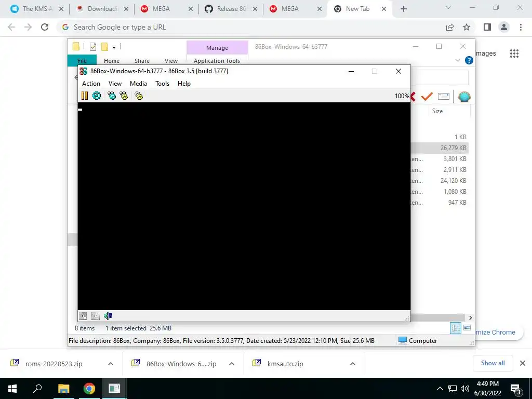Expand options for 86Box-Windows zip download
This screenshot has height=399, width=532.
tap(232, 364)
